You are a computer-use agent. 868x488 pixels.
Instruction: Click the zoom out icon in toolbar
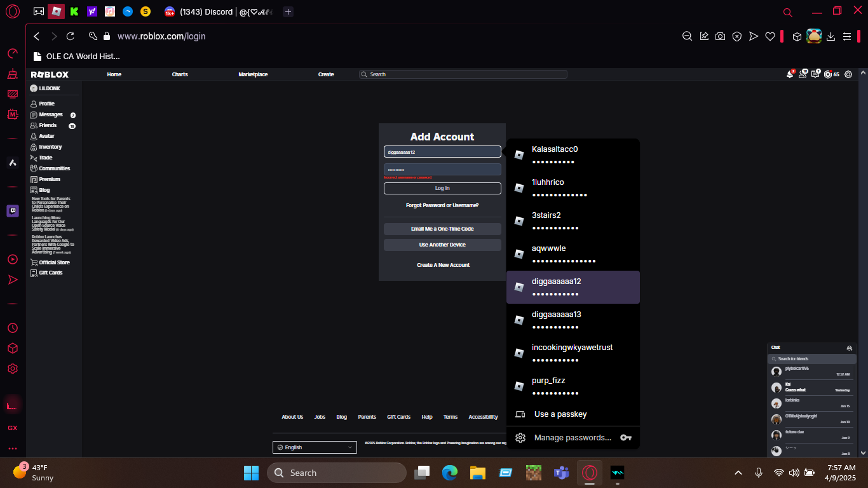point(687,36)
